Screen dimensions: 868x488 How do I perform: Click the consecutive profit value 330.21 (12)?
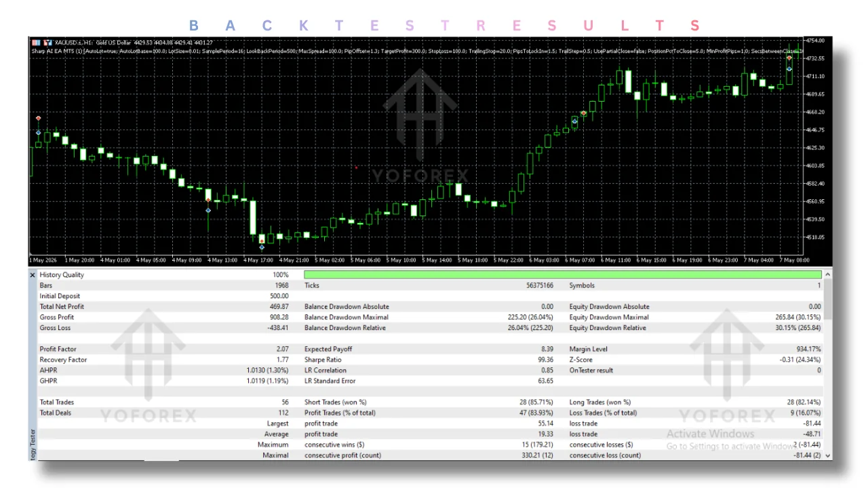coord(537,455)
